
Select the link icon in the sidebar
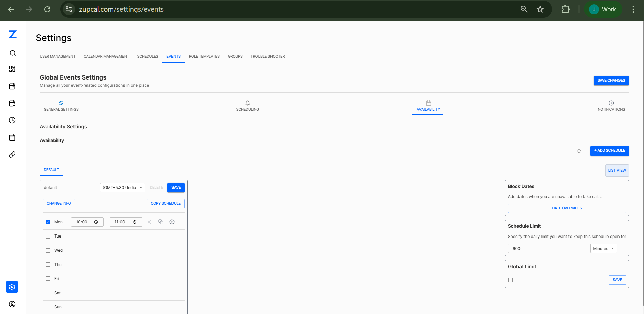[x=12, y=154]
